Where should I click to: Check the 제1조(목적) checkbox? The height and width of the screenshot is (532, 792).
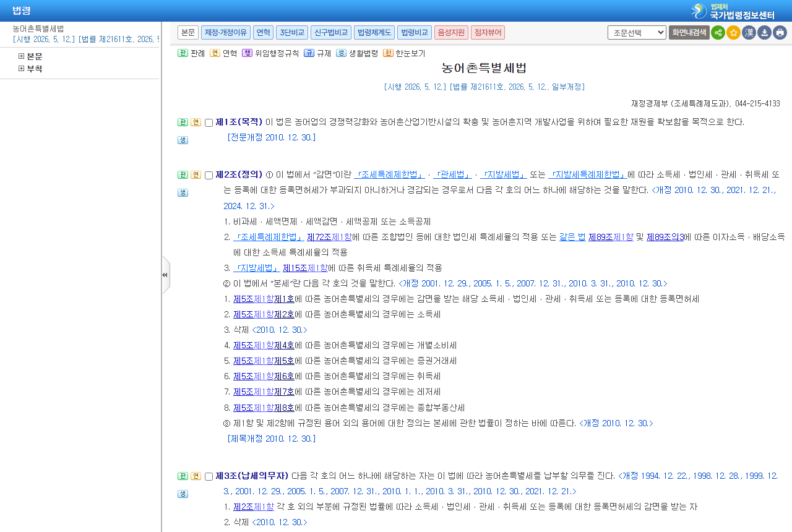click(x=209, y=122)
